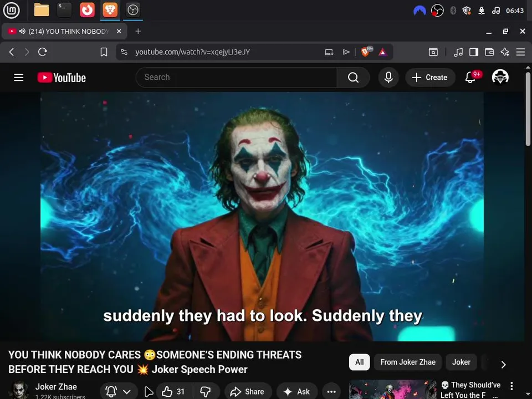The height and width of the screenshot is (399, 532).
Task: Select the From Joker Zhae chip
Action: pyautogui.click(x=407, y=362)
